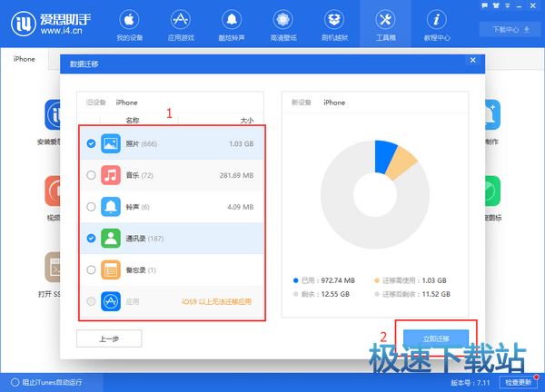Click the 备忘录 notes icon
The width and height of the screenshot is (545, 392).
[111, 269]
